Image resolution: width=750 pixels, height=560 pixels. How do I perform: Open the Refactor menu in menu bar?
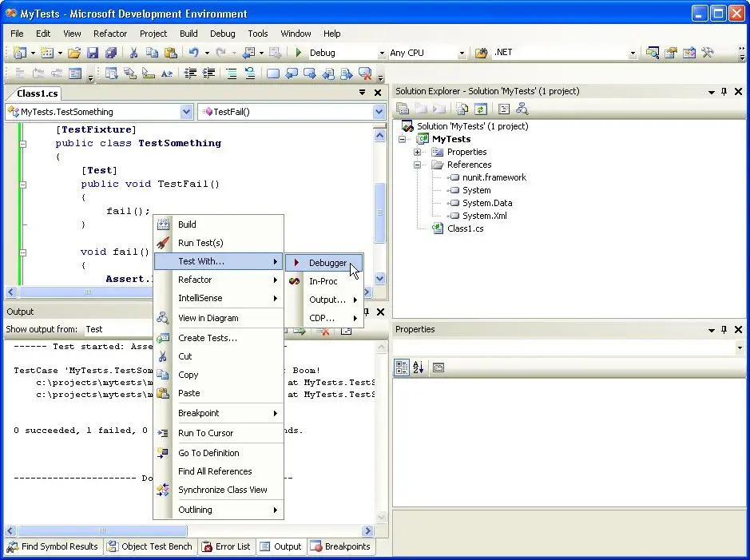pyautogui.click(x=110, y=34)
